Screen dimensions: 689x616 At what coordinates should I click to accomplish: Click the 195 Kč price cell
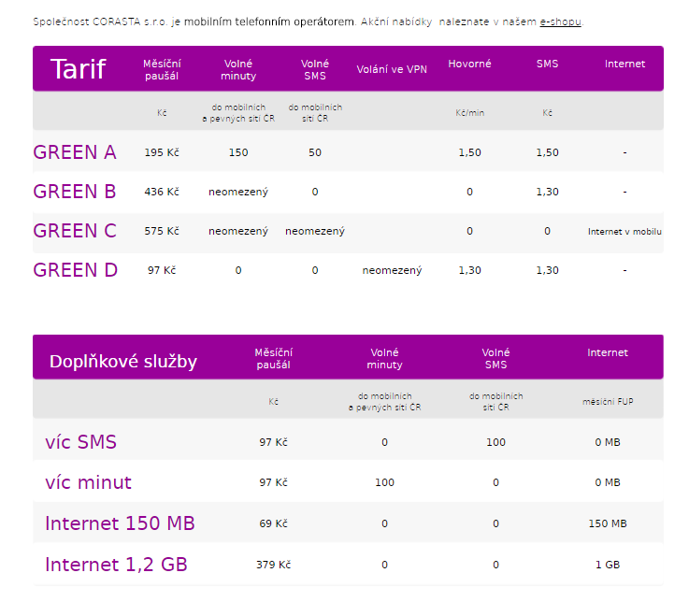[162, 152]
